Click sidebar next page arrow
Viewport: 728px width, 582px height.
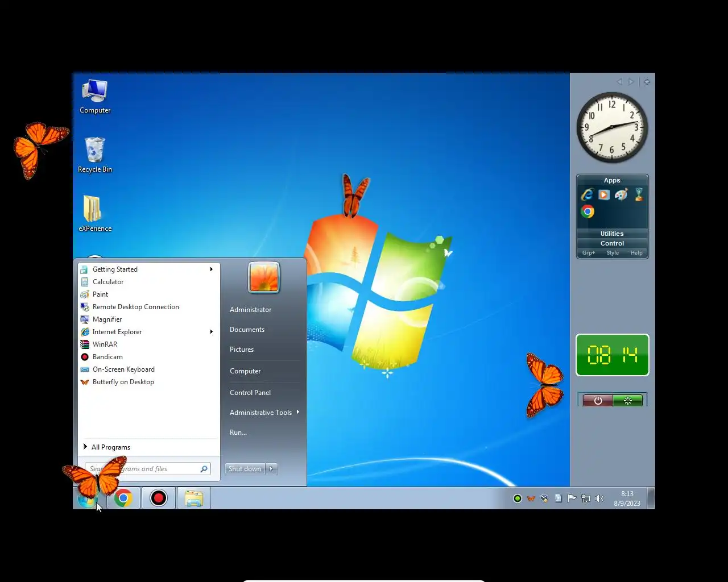point(631,82)
